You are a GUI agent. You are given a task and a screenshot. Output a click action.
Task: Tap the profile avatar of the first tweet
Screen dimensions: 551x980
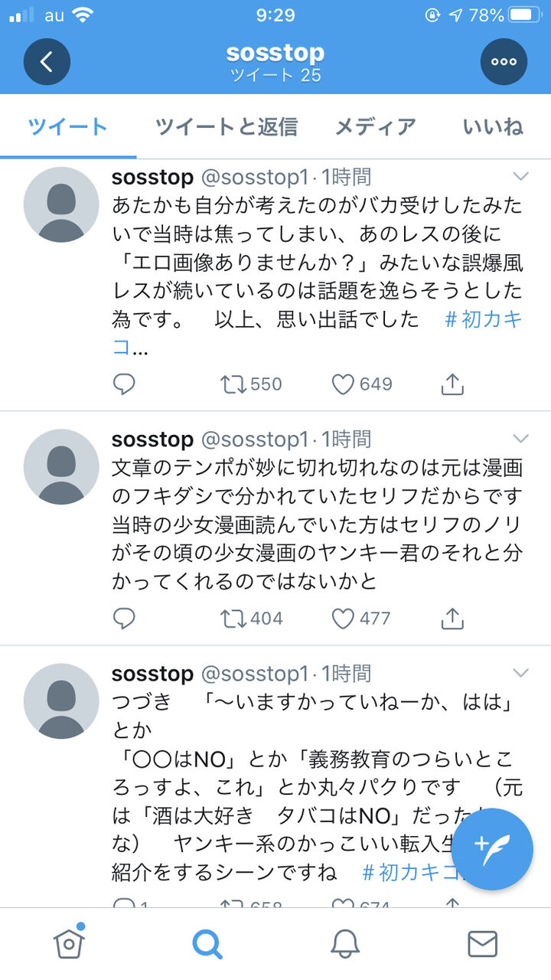61,204
